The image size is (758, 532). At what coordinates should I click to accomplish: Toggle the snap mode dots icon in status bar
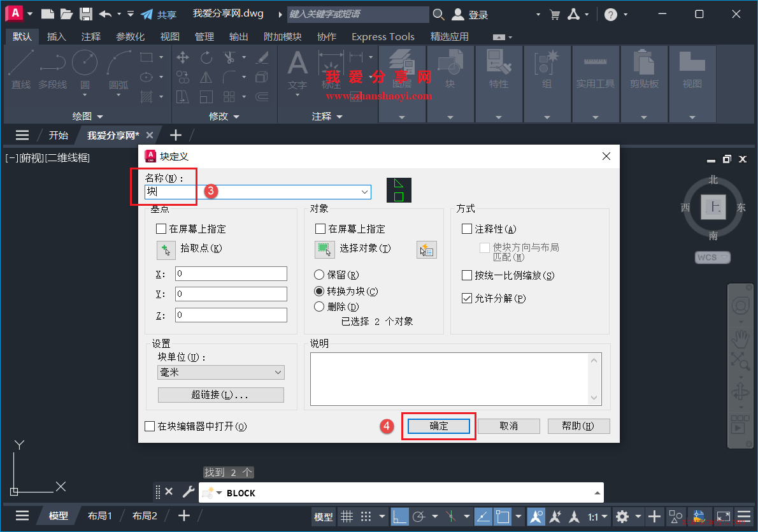(366, 517)
